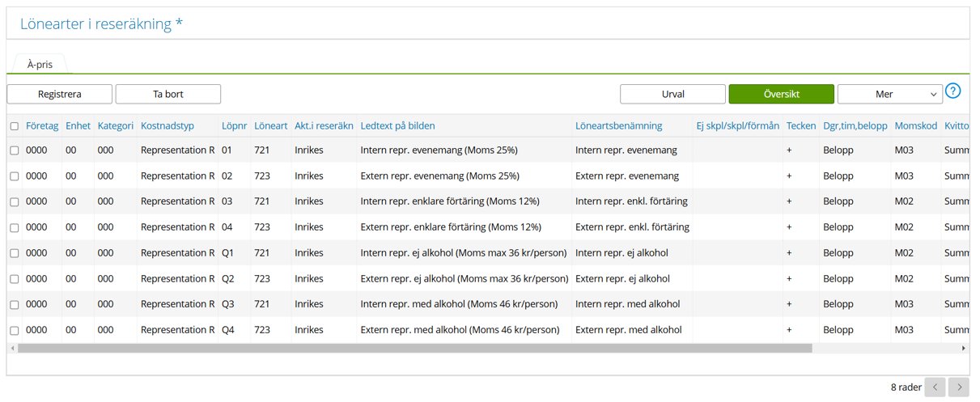The height and width of the screenshot is (402, 980).
Task: Click the horizontal scrollbar thumb
Action: point(414,348)
